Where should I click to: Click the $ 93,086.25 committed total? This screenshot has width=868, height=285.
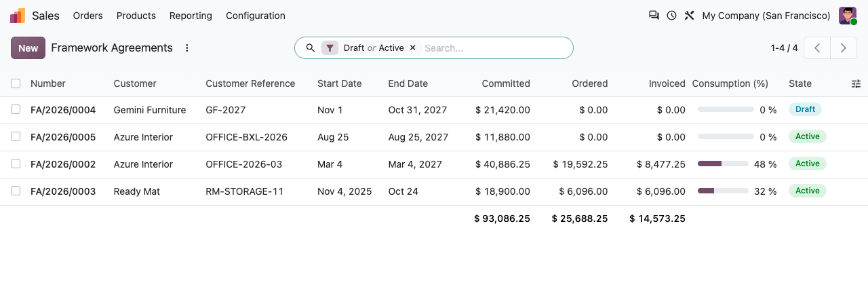point(502,218)
